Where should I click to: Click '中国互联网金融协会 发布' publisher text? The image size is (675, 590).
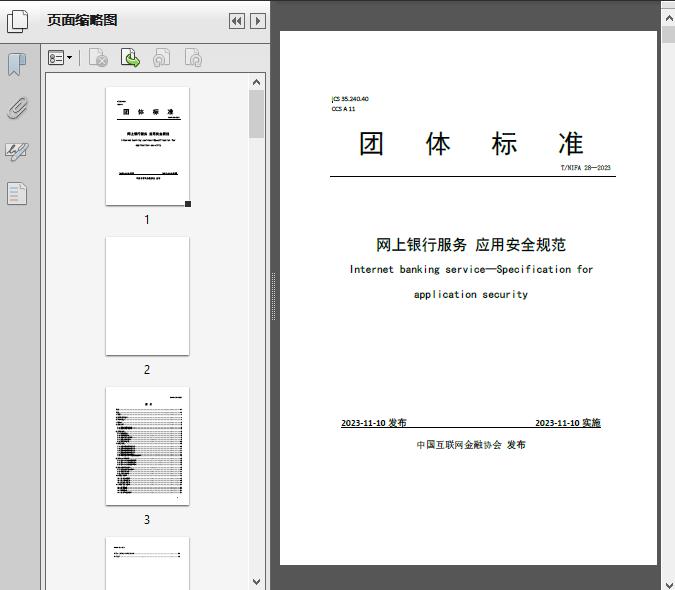[x=471, y=445]
